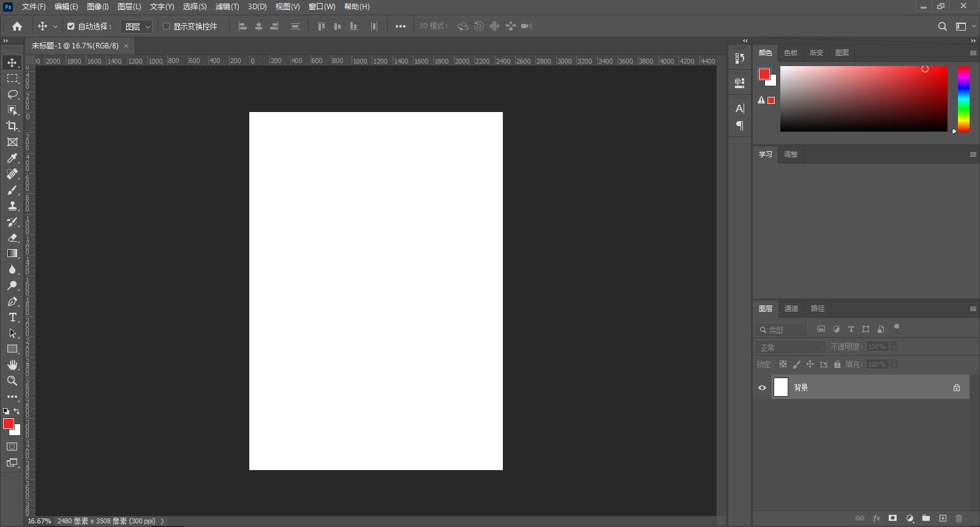Screen dimensions: 980x527
Task: Select the Crop tool
Action: [x=12, y=126]
